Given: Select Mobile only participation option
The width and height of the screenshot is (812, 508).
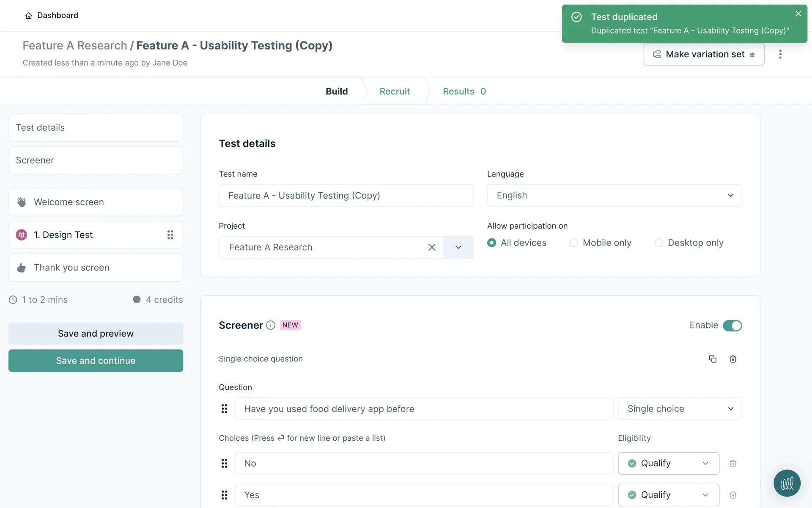Looking at the screenshot, I should pos(573,243).
